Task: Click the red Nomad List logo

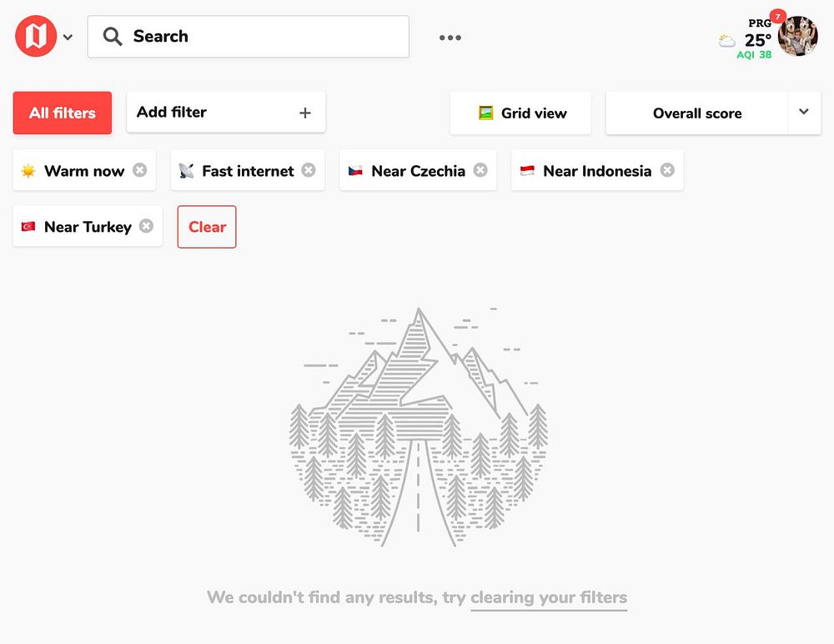Action: pos(35,37)
